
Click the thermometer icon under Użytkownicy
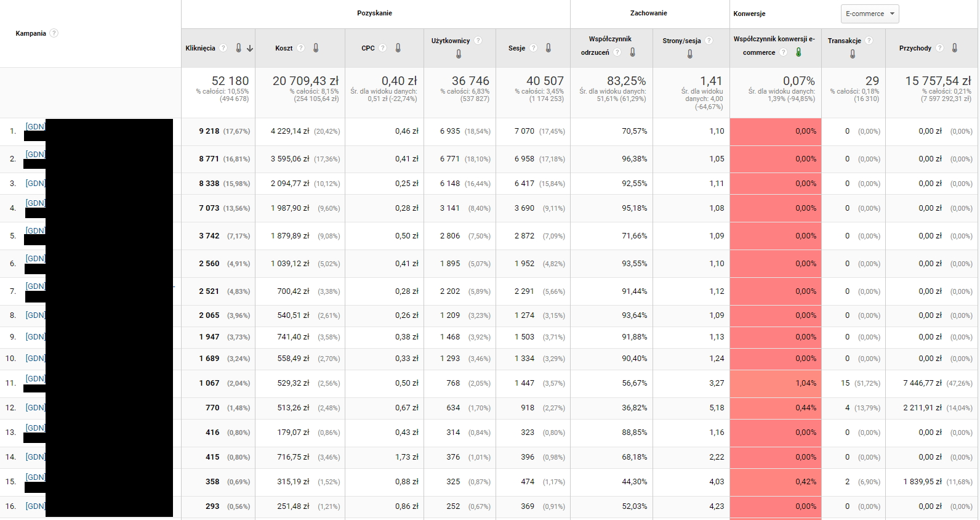pos(459,54)
